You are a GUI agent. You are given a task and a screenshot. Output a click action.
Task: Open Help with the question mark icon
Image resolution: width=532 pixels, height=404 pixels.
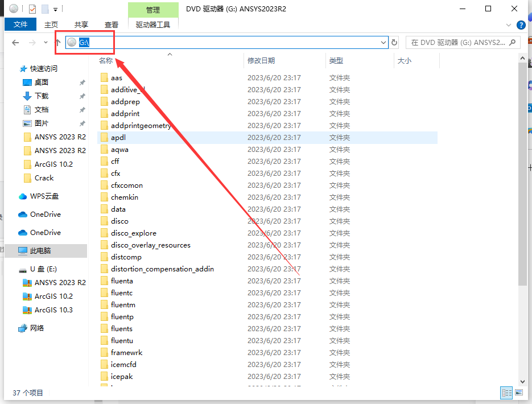[521, 25]
